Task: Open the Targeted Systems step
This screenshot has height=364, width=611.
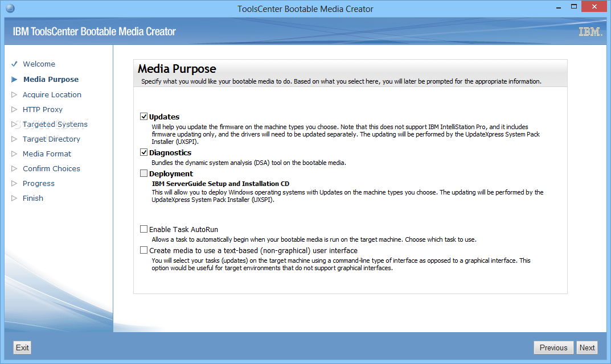Action: coord(55,124)
